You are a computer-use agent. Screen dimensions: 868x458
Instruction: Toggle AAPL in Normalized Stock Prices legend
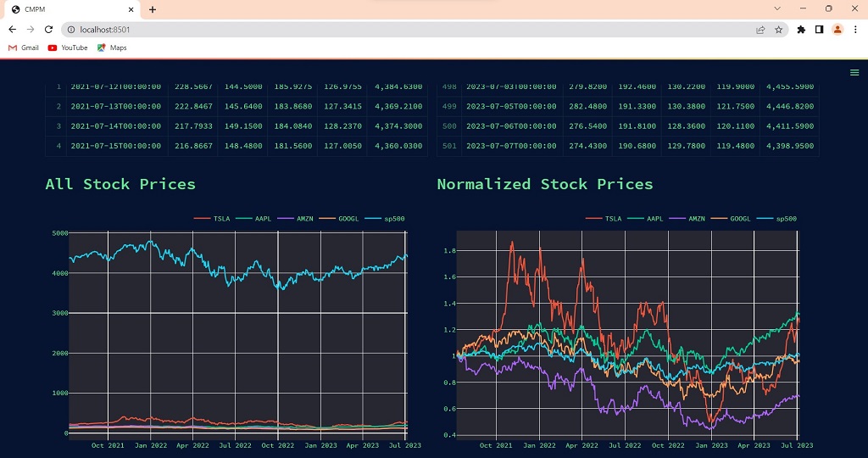pyautogui.click(x=645, y=219)
